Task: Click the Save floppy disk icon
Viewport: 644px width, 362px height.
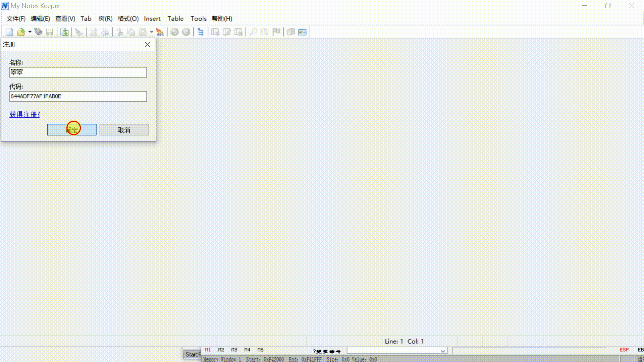Action: point(50,32)
